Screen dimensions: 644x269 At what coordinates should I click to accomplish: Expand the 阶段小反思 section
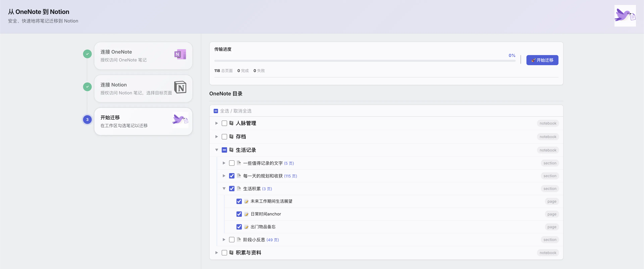224,239
